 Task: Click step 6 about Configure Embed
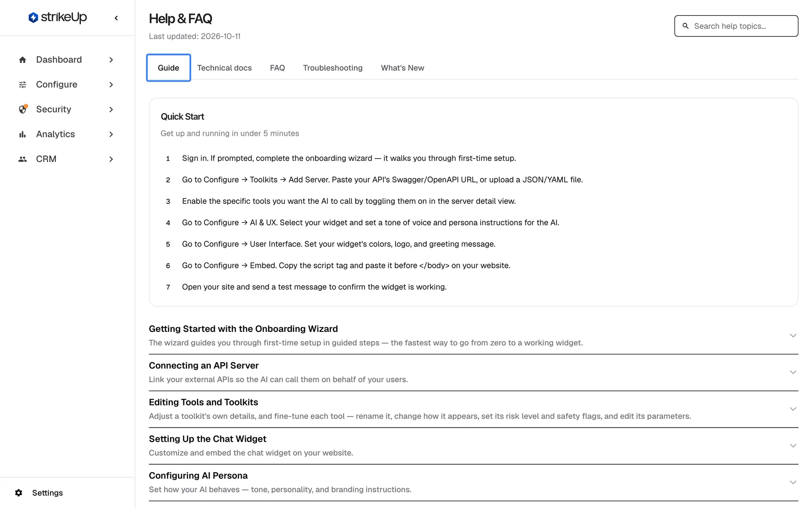[x=346, y=266]
